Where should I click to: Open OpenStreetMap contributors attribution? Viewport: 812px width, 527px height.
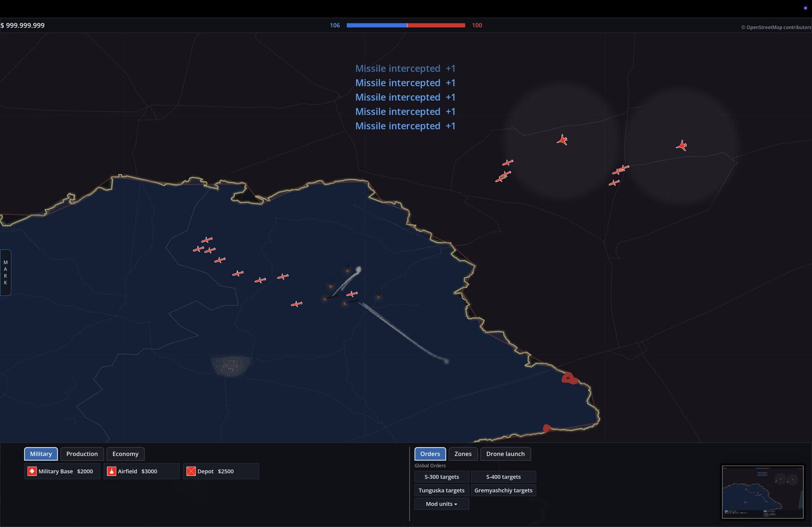click(776, 27)
